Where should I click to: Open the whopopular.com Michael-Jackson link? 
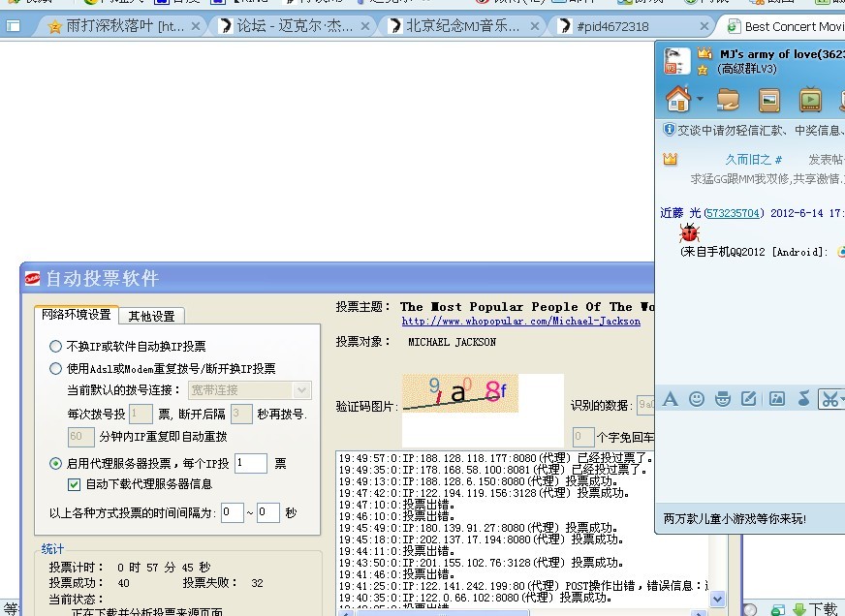pos(521,321)
